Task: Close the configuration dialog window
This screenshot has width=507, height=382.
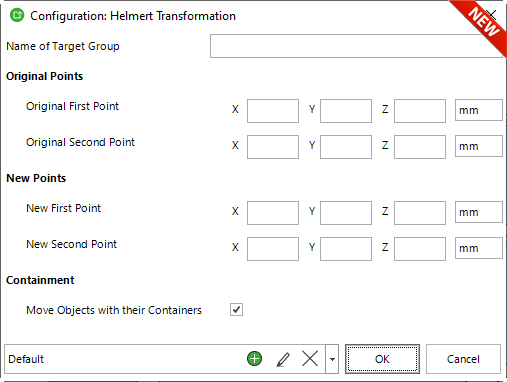Action: (491, 15)
